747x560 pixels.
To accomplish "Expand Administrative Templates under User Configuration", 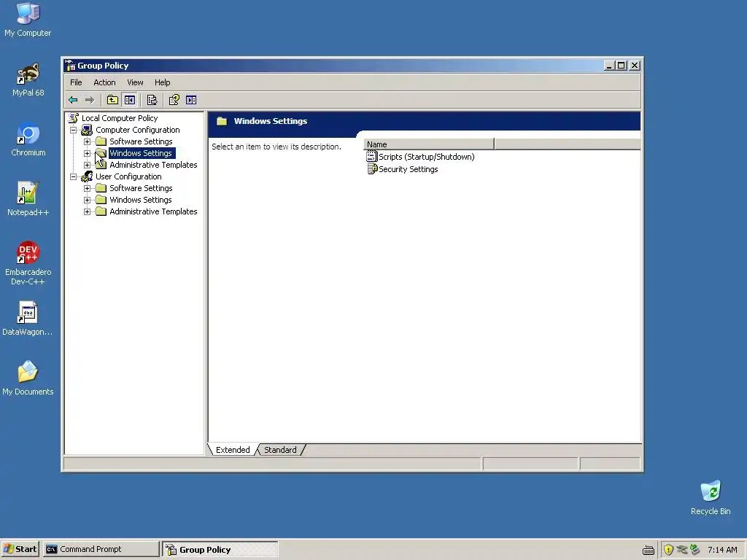I will 88,211.
